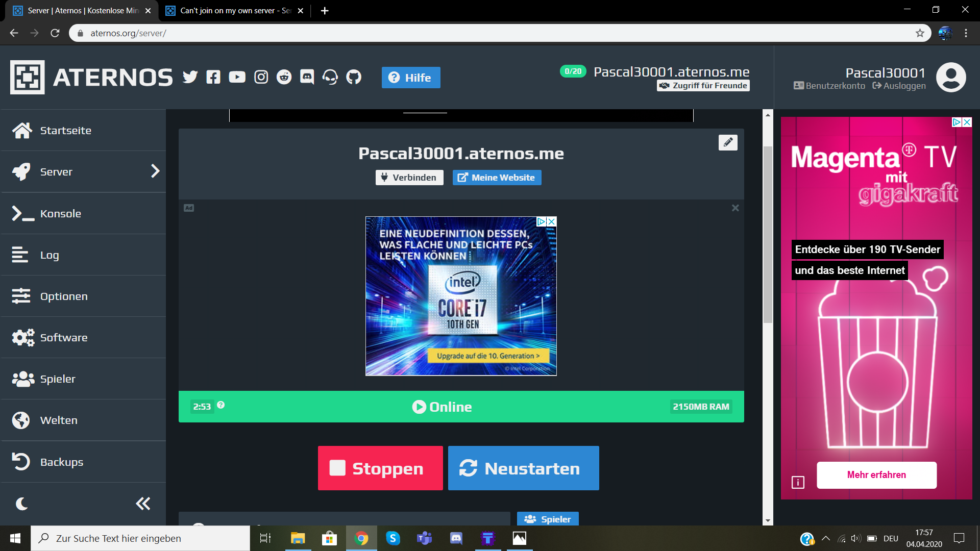Click Pascal30001.aternos.me address in header
The height and width of the screenshot is (551, 980).
671,71
